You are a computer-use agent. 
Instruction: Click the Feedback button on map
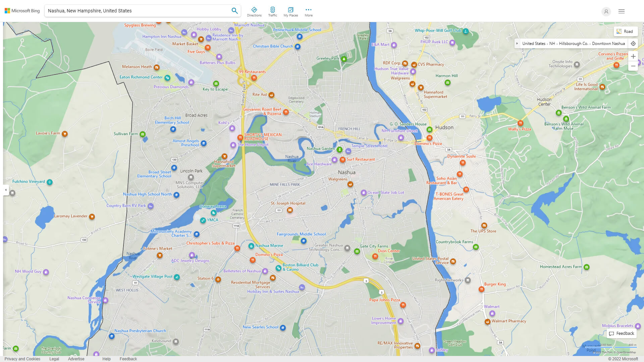click(622, 334)
